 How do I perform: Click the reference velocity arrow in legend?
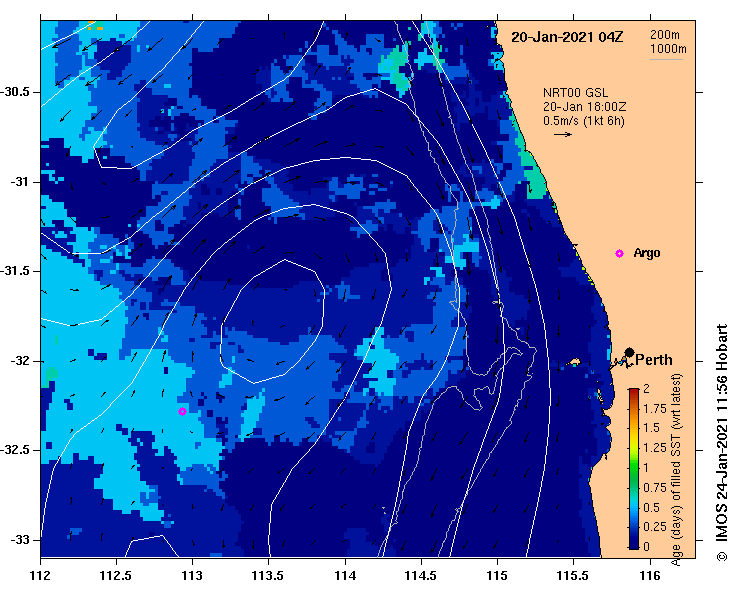[x=563, y=134]
